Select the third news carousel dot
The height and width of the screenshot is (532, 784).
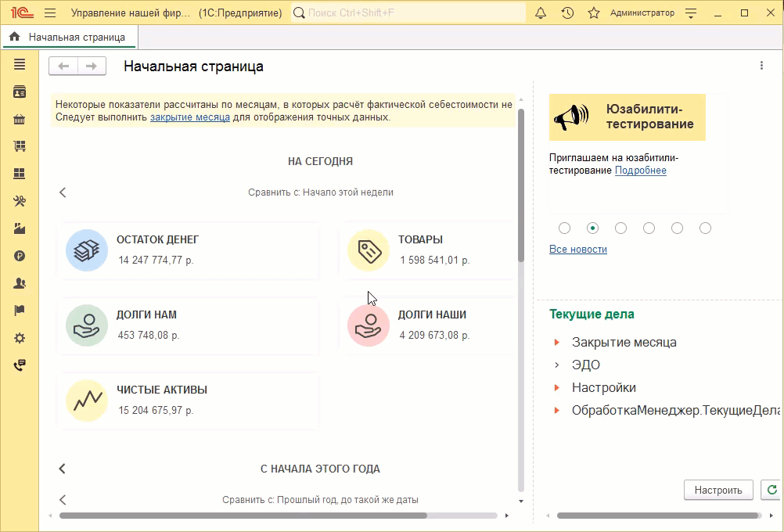tap(621, 228)
